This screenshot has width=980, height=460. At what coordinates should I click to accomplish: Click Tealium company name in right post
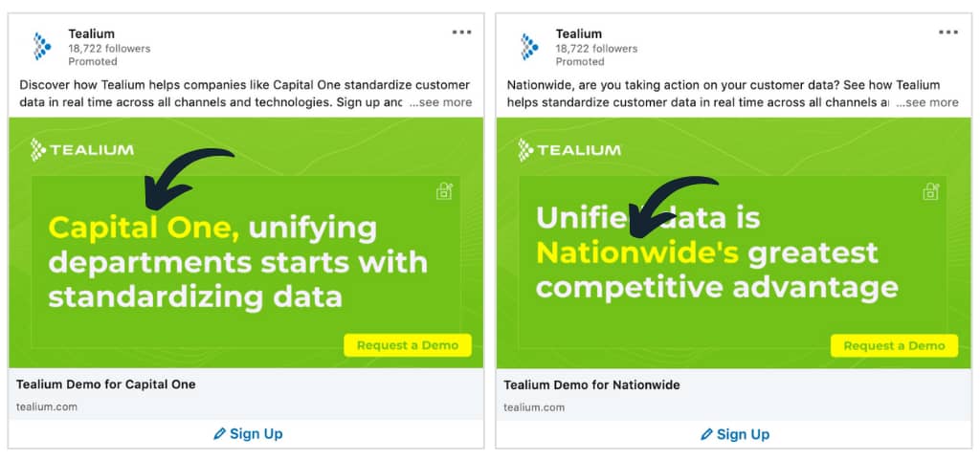[x=579, y=33]
